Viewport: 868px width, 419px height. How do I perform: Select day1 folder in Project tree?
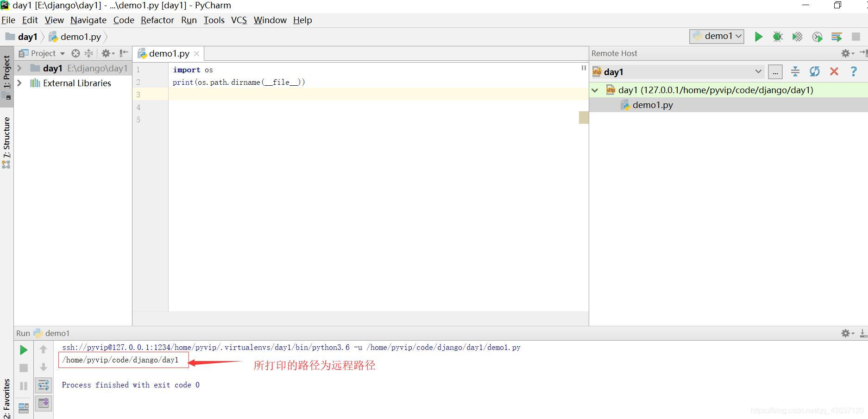point(73,68)
